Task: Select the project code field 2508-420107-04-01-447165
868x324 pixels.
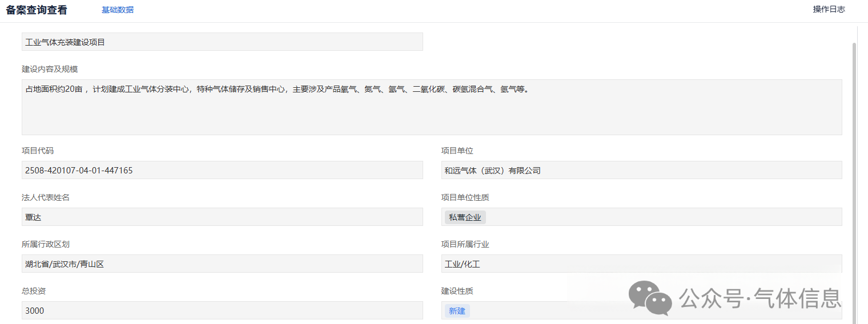Action: coord(222,170)
